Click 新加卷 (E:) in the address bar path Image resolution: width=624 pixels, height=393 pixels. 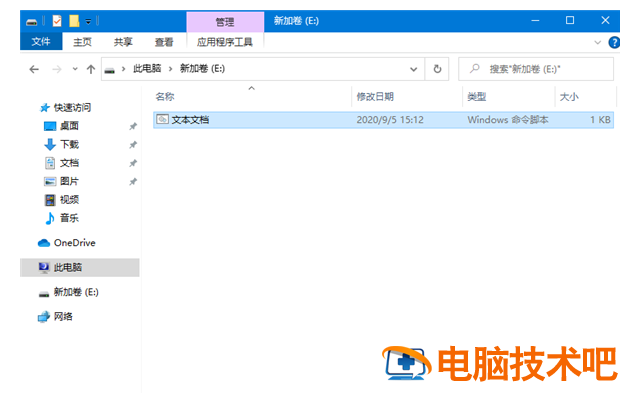coord(202,68)
